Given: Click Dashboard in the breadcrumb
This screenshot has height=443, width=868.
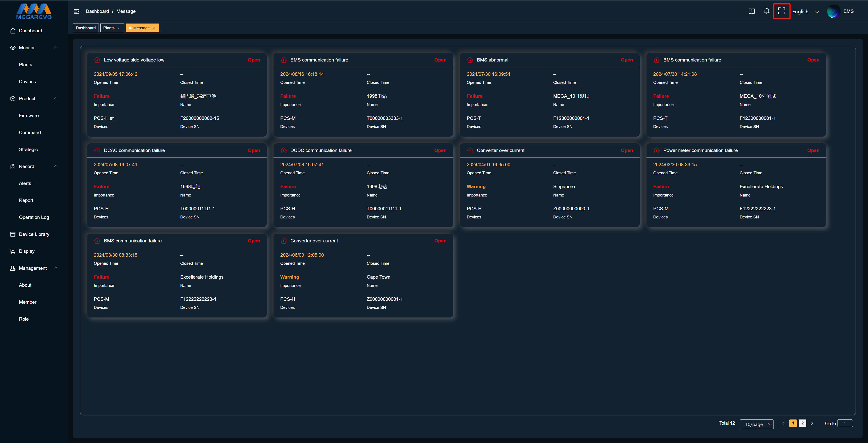Looking at the screenshot, I should coord(97,11).
